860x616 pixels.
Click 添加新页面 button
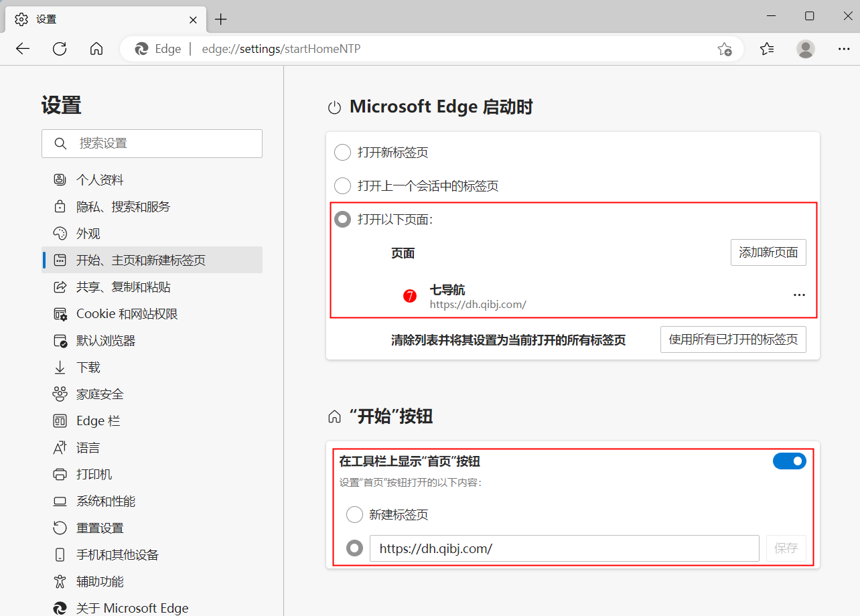768,252
